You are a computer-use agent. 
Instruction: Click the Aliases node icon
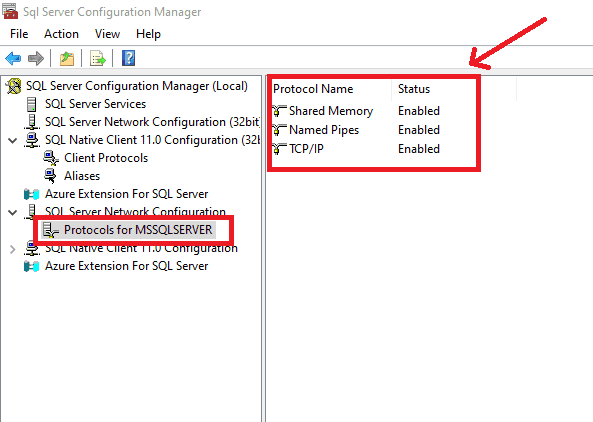[x=50, y=176]
